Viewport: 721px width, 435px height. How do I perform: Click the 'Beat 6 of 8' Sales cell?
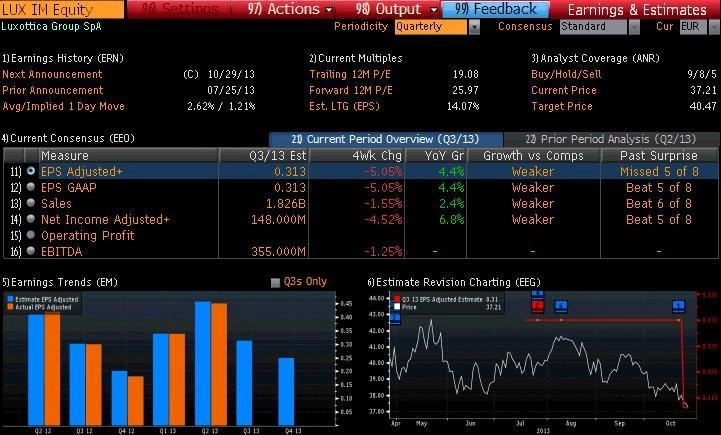[659, 204]
